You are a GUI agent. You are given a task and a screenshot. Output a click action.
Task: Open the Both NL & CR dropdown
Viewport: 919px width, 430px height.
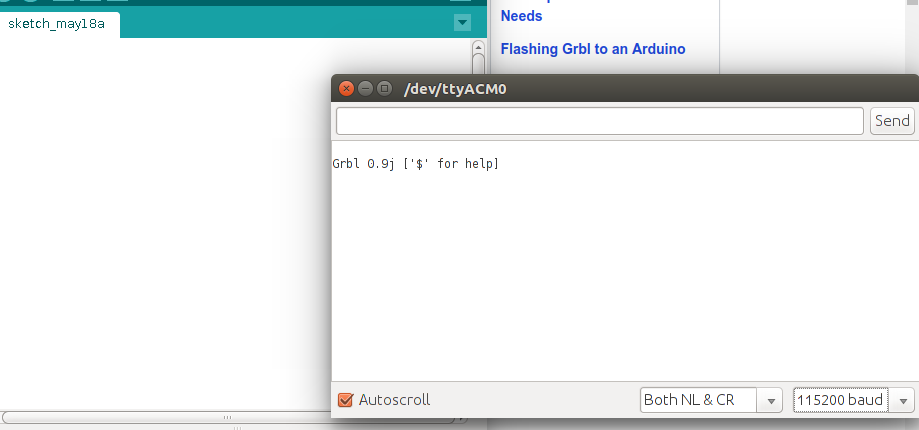tap(711, 400)
